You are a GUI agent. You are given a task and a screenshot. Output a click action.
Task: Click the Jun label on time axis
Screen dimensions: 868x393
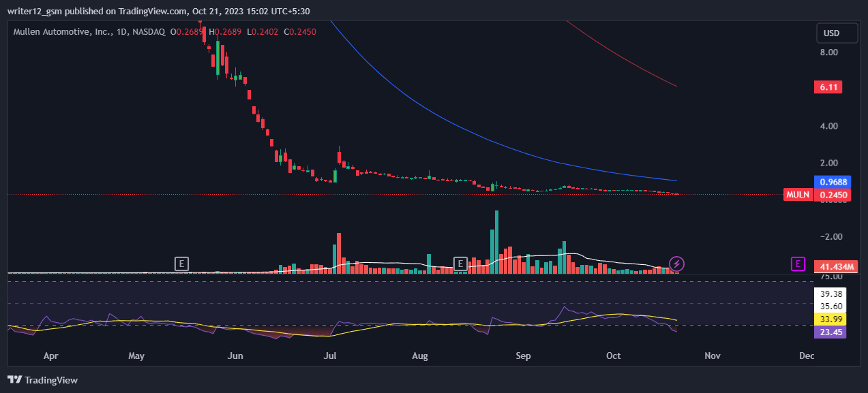235,356
